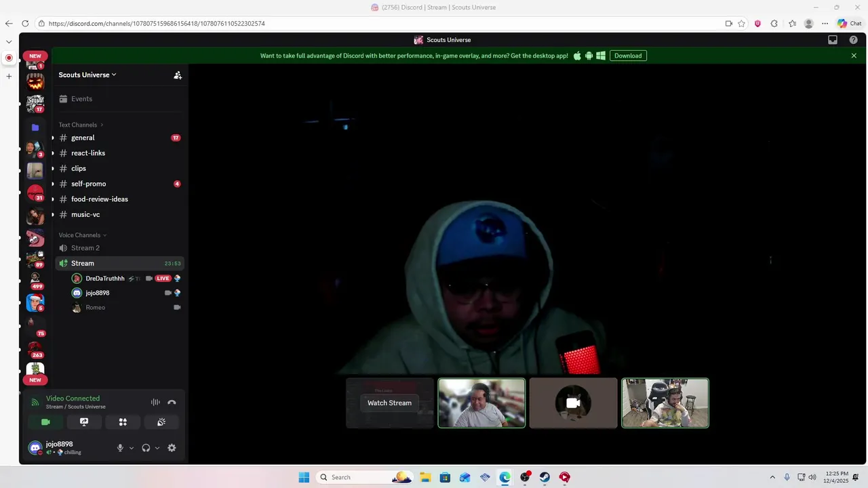
Task: Open the Copilot Chat button
Action: click(x=849, y=24)
